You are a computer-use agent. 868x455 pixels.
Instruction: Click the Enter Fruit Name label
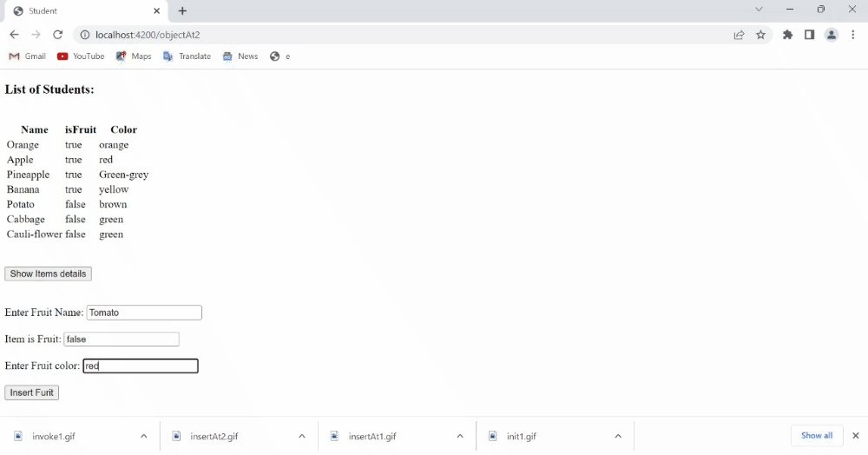click(x=43, y=313)
